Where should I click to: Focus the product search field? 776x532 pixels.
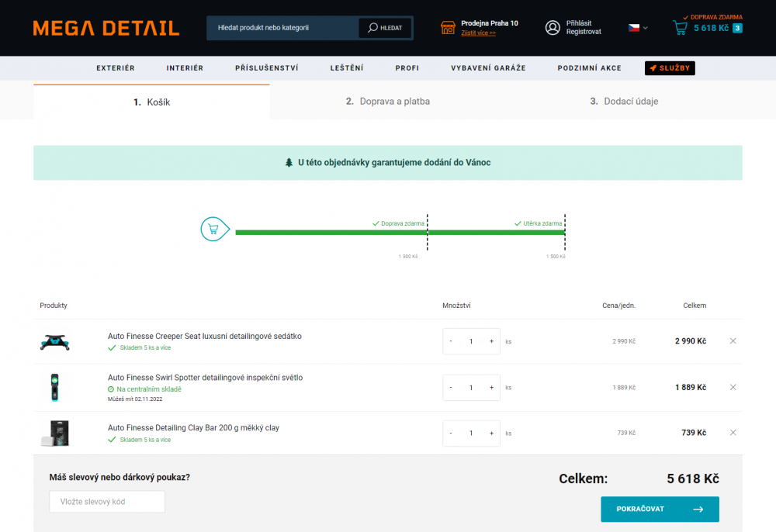(x=282, y=28)
